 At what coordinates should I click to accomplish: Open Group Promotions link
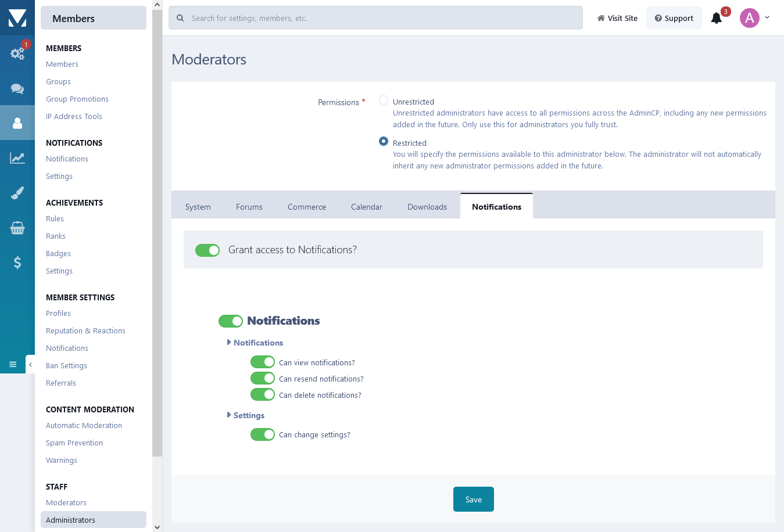77,99
